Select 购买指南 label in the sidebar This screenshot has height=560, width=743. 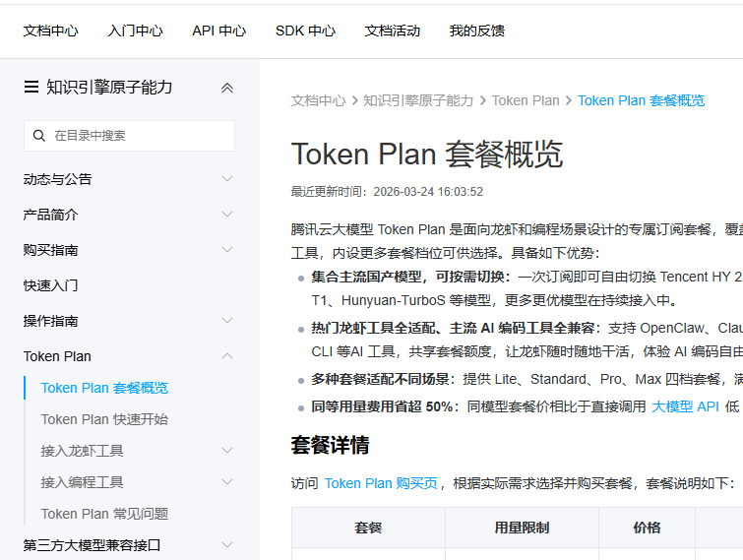coord(51,250)
